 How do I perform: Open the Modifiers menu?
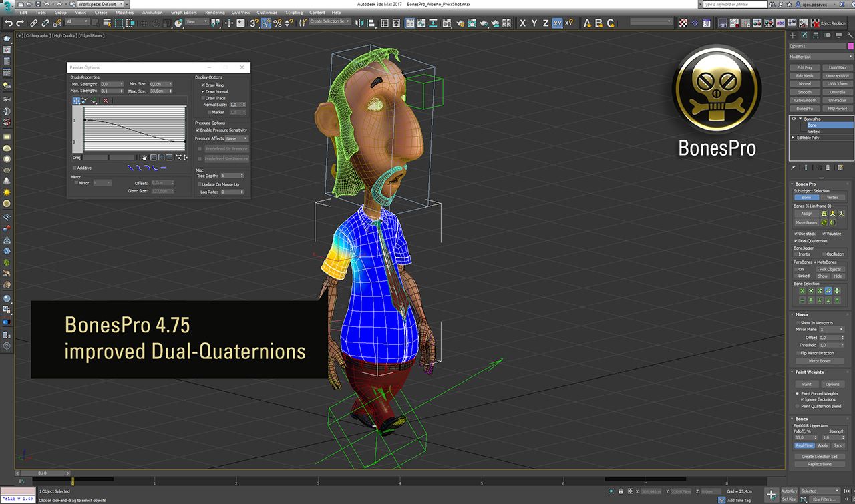[x=124, y=12]
